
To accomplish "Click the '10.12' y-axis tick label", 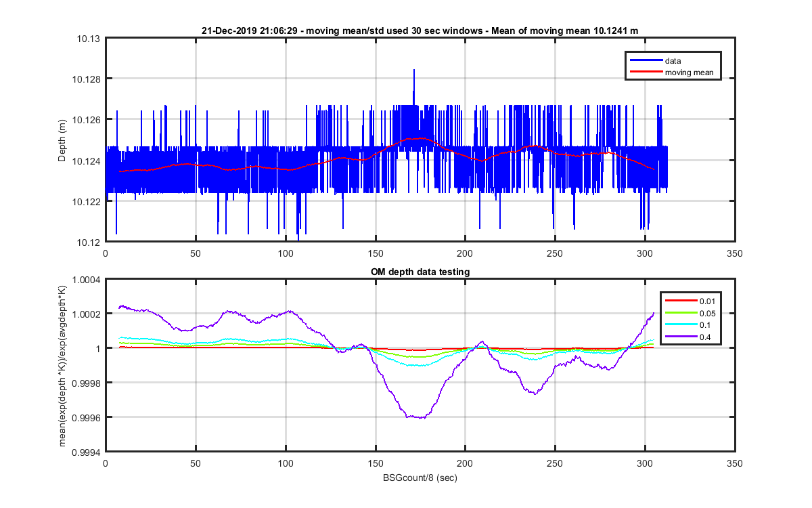I will 89,242.
